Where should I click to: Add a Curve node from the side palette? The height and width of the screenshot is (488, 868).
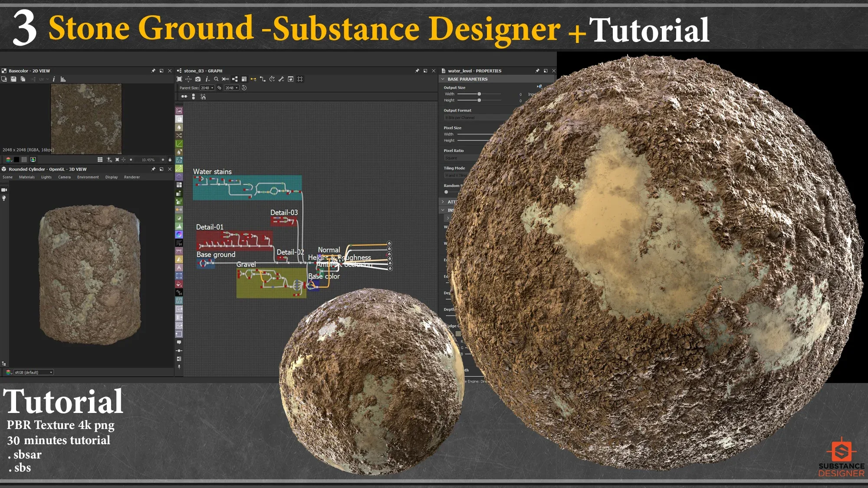(x=179, y=144)
